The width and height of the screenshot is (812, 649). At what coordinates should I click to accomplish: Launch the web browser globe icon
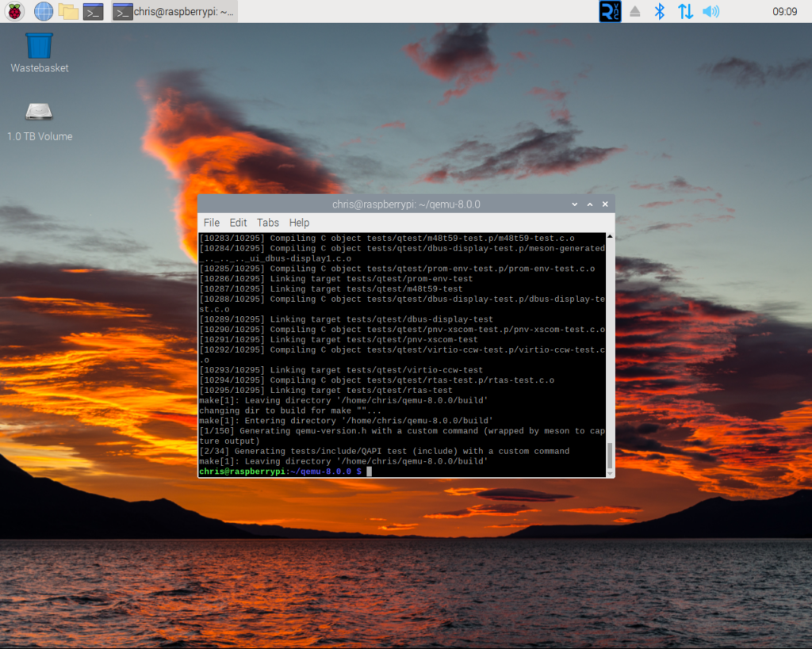tap(44, 11)
